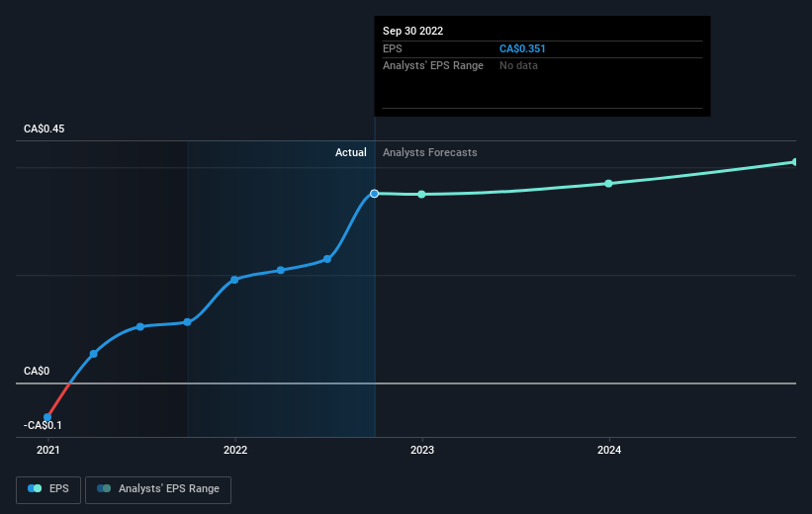Click the Sep 30 2022 tooltip date header
This screenshot has width=812, height=514.
tap(412, 31)
